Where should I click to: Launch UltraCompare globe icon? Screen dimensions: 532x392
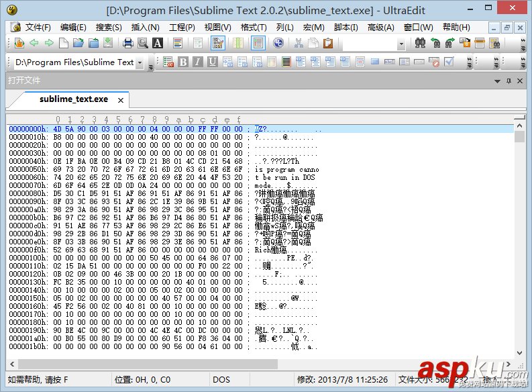point(278,43)
